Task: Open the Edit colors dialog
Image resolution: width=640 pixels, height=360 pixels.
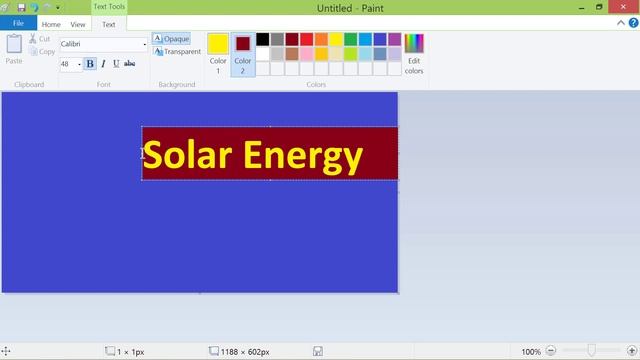Action: point(414,54)
